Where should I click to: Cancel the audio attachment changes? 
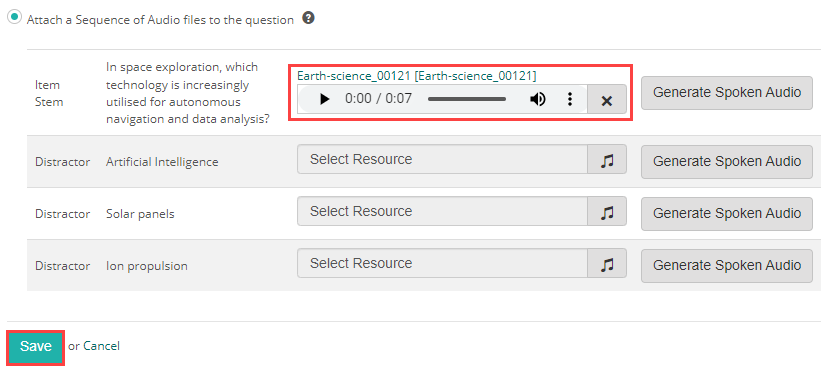[101, 346]
